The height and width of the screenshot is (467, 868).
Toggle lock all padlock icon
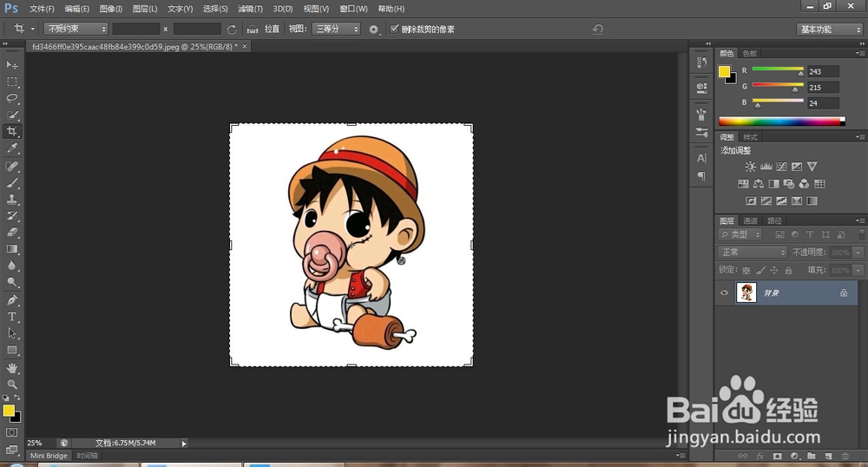[x=788, y=270]
